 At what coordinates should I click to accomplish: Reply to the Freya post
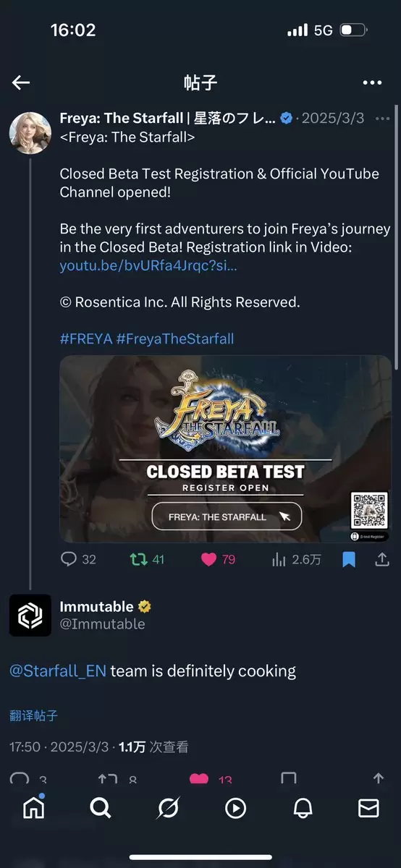(78, 559)
